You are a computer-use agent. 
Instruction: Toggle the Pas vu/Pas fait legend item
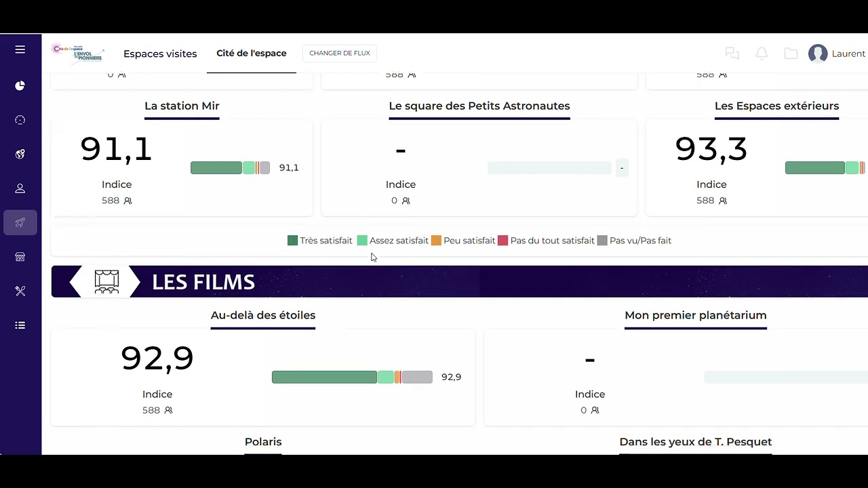[x=635, y=241]
